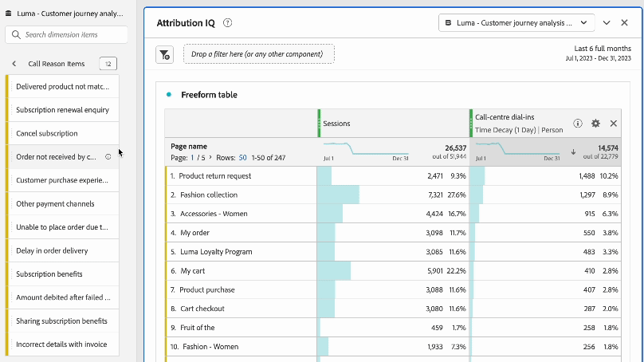The width and height of the screenshot is (644, 362).
Task: Click page number 1 link
Action: point(192,158)
